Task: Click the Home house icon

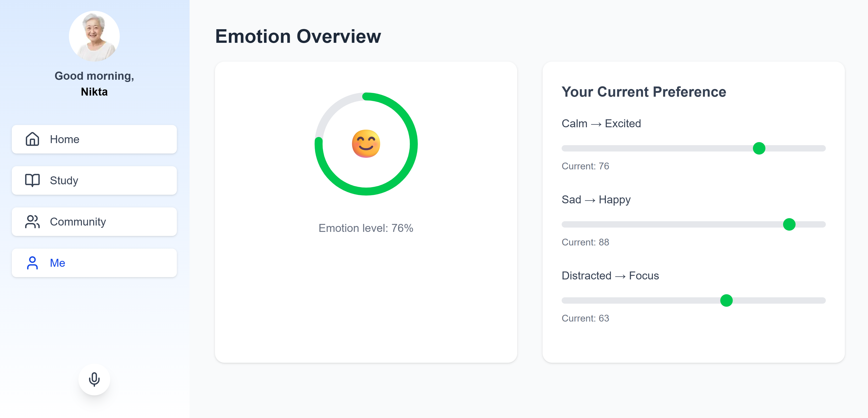Action: [x=32, y=139]
